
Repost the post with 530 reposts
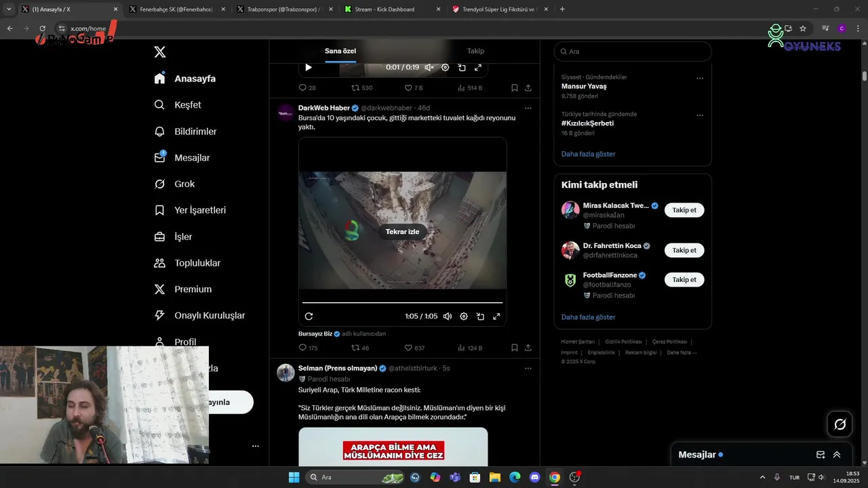point(361,88)
